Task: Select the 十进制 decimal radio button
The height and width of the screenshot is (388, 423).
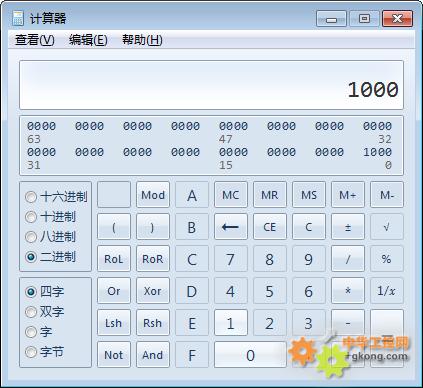Action: (31, 217)
